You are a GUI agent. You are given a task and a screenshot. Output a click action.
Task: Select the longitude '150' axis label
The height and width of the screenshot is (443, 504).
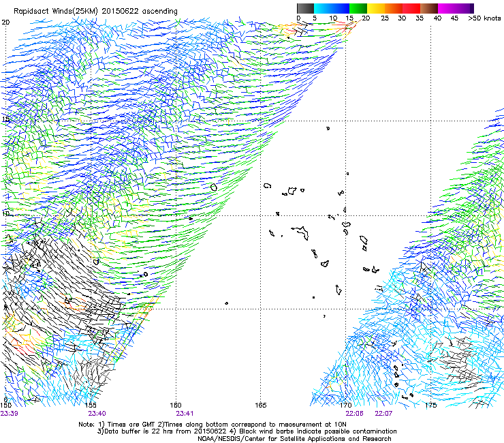click(x=5, y=406)
